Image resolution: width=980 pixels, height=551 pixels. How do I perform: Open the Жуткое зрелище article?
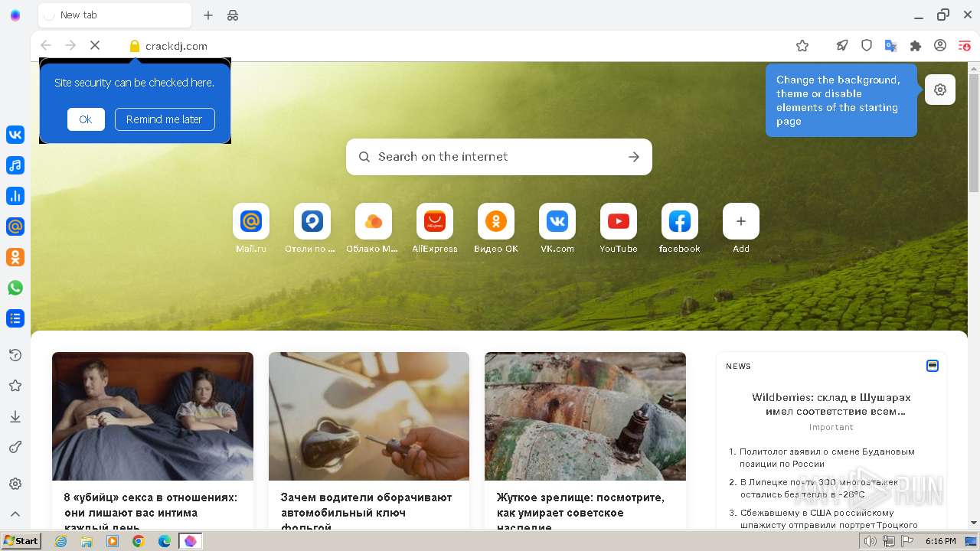click(x=585, y=440)
